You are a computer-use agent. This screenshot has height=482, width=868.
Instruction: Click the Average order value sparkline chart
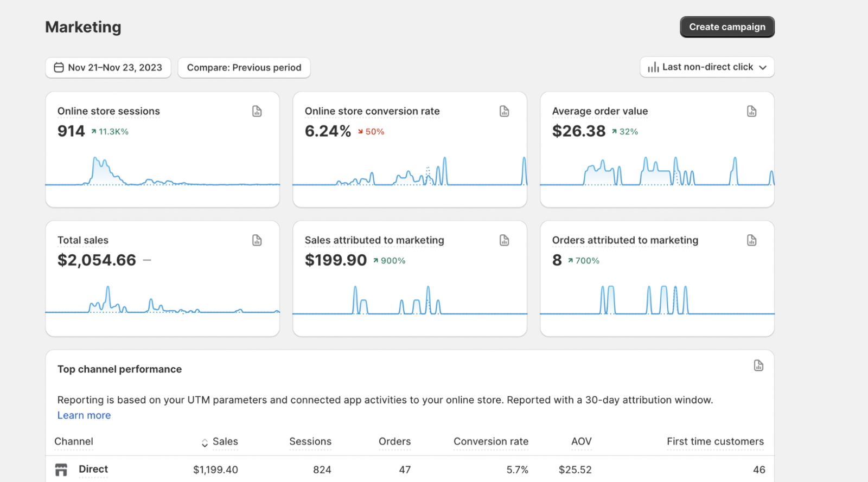click(x=658, y=171)
